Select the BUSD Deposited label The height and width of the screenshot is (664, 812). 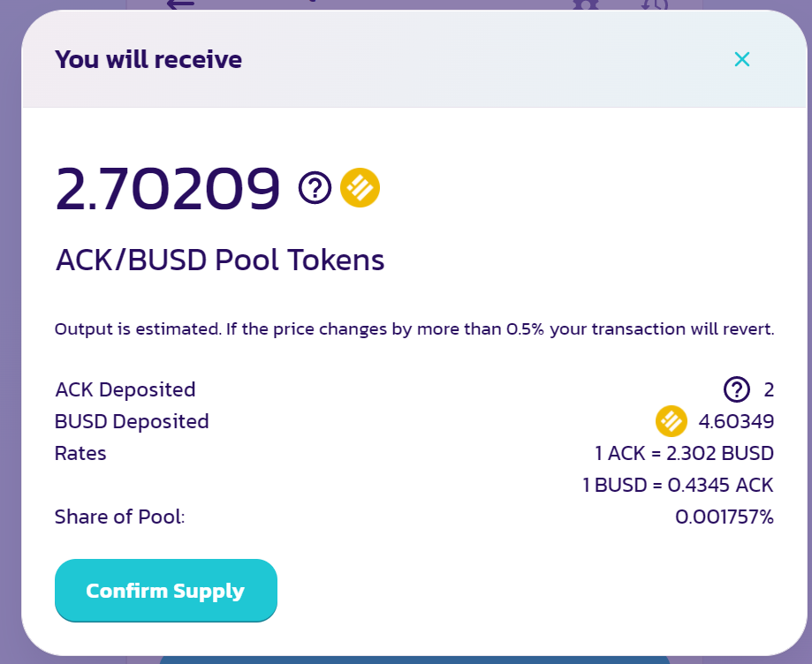(x=132, y=421)
